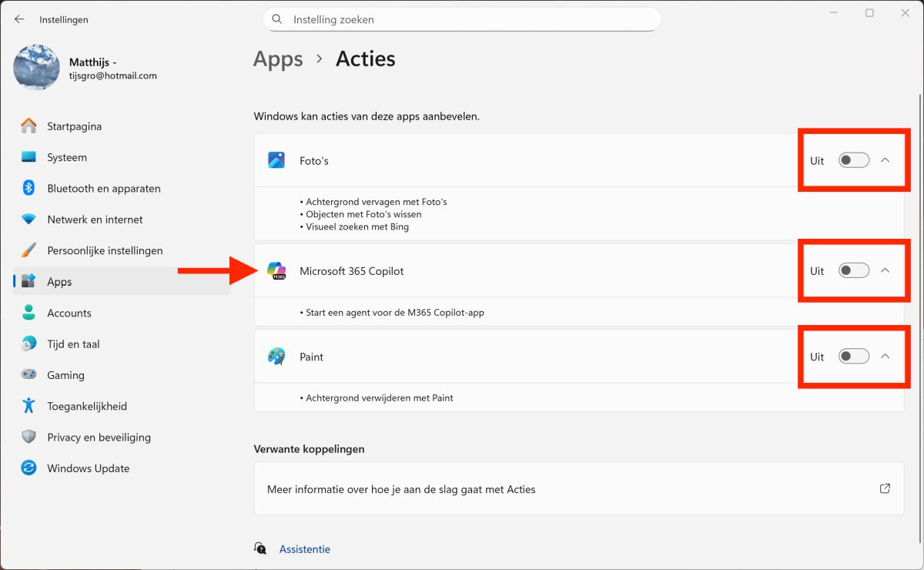The image size is (924, 570).
Task: Collapse the Foto's actions section
Action: [x=885, y=160]
